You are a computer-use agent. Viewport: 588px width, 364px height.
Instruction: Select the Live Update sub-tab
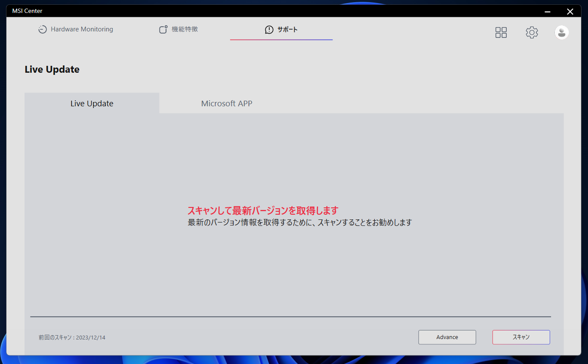point(92,103)
